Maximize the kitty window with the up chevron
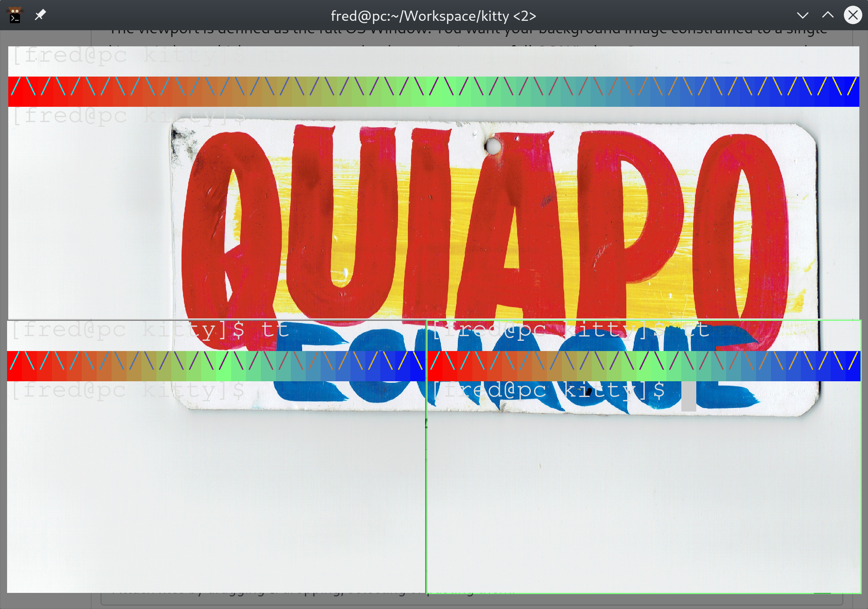 (x=828, y=15)
